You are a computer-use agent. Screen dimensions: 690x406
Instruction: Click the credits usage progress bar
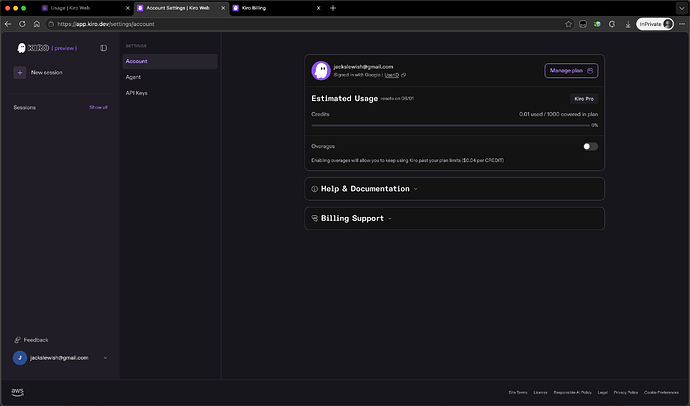pyautogui.click(x=451, y=126)
